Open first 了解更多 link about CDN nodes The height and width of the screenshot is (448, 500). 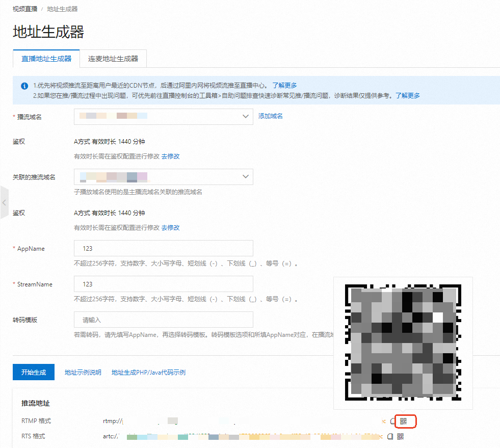click(x=284, y=86)
